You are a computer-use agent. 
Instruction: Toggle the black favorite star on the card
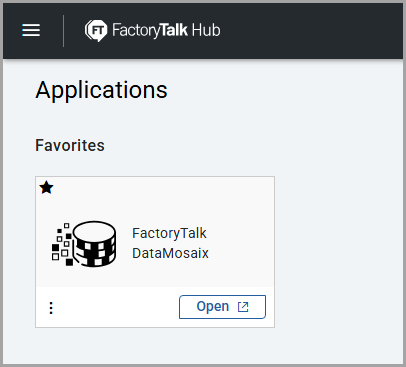click(46, 188)
